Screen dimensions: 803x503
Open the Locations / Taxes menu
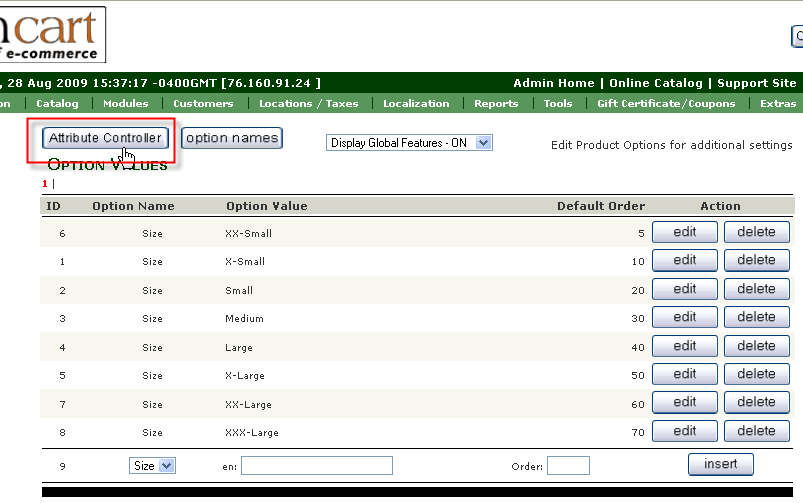click(308, 103)
